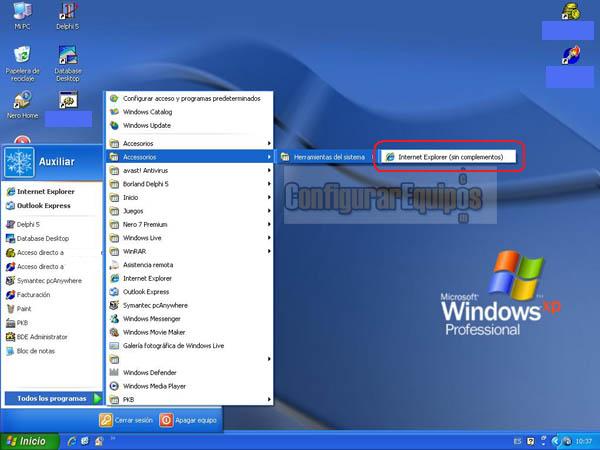Open the Database Desktop desktop shortcut

(x=68, y=64)
